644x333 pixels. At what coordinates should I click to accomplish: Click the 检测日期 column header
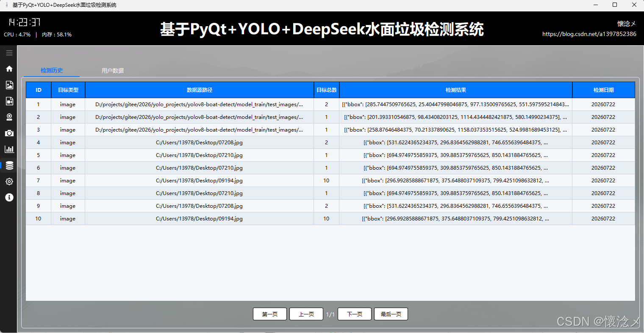[x=604, y=90]
